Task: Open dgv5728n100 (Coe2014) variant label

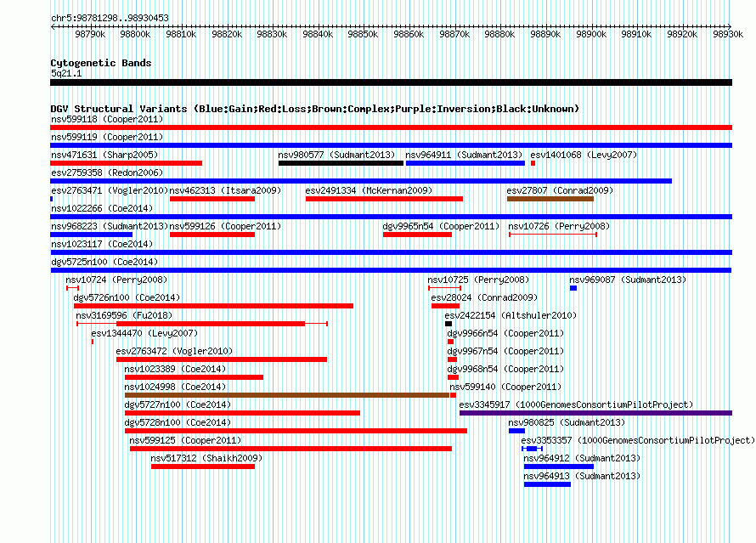Action: (178, 422)
